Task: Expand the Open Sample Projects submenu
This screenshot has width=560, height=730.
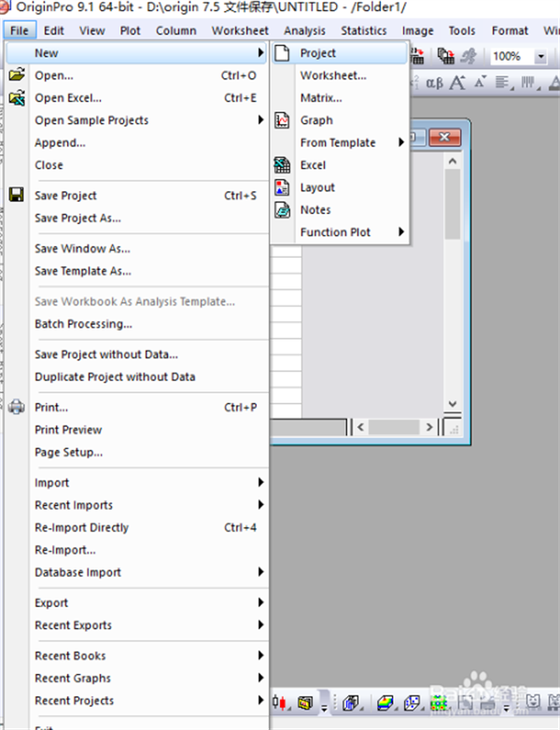Action: [x=137, y=120]
